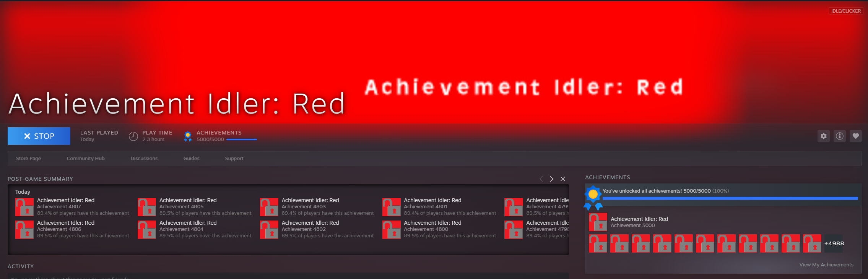Open Achievement 4803 icon
Viewport: 868px width, 279px height.
tap(269, 207)
